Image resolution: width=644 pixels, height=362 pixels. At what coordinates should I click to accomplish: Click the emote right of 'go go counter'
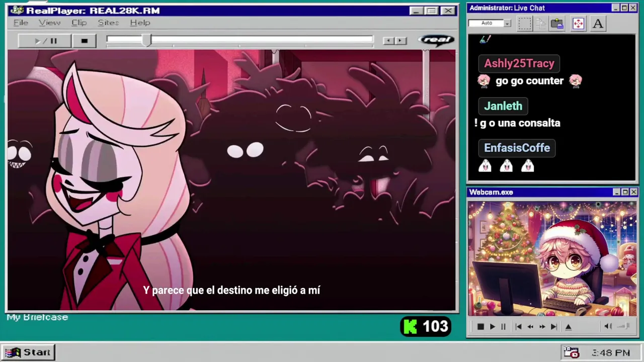[x=576, y=81]
